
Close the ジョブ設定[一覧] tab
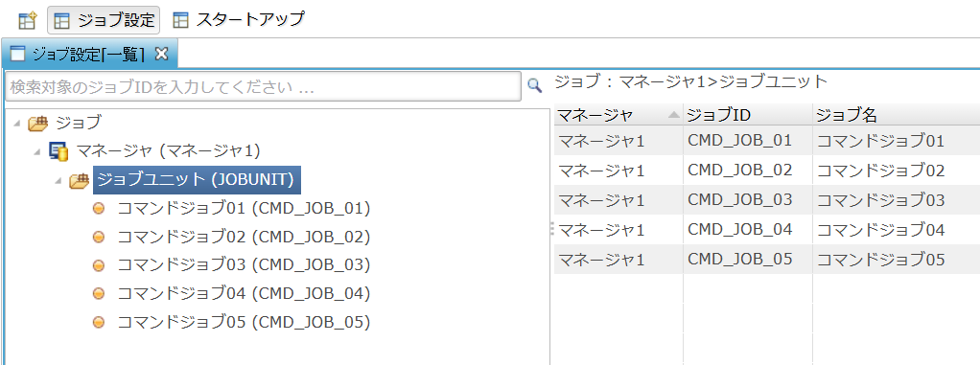coord(162,54)
